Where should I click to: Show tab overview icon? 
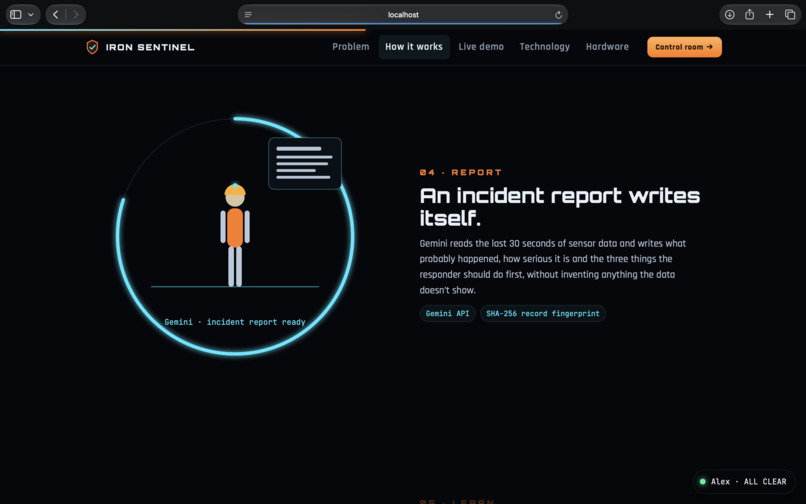(x=790, y=14)
